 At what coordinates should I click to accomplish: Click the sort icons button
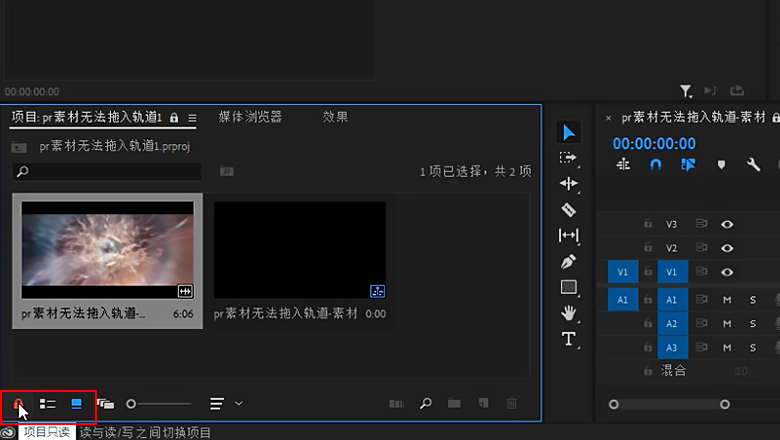coord(217,404)
